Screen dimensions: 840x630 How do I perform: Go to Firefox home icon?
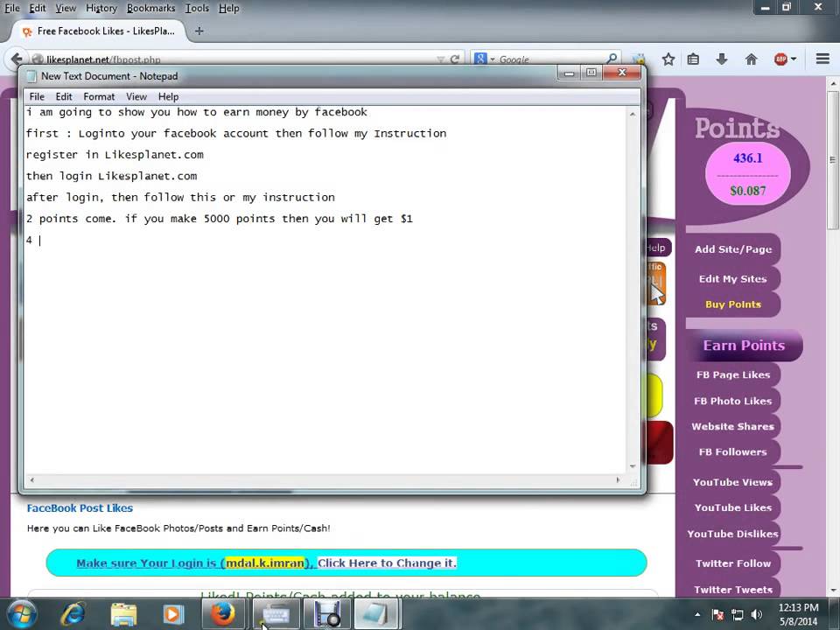(x=751, y=59)
